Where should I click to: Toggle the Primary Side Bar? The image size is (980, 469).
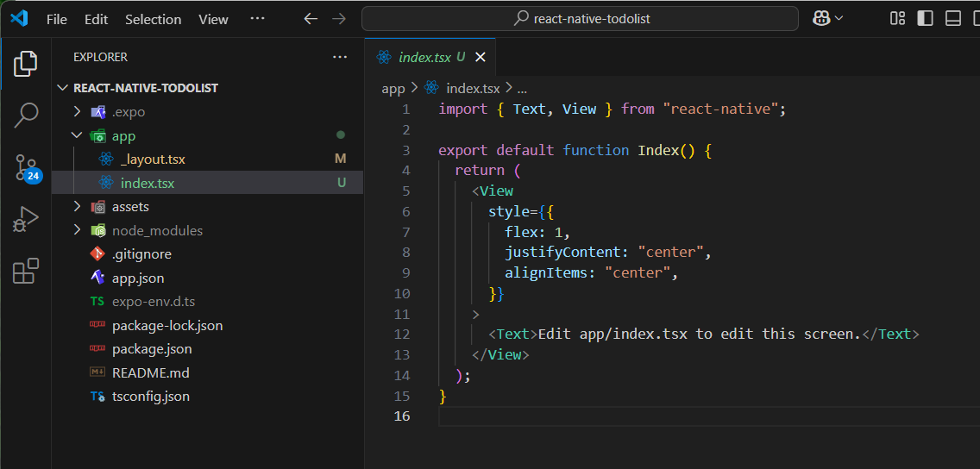(x=925, y=19)
